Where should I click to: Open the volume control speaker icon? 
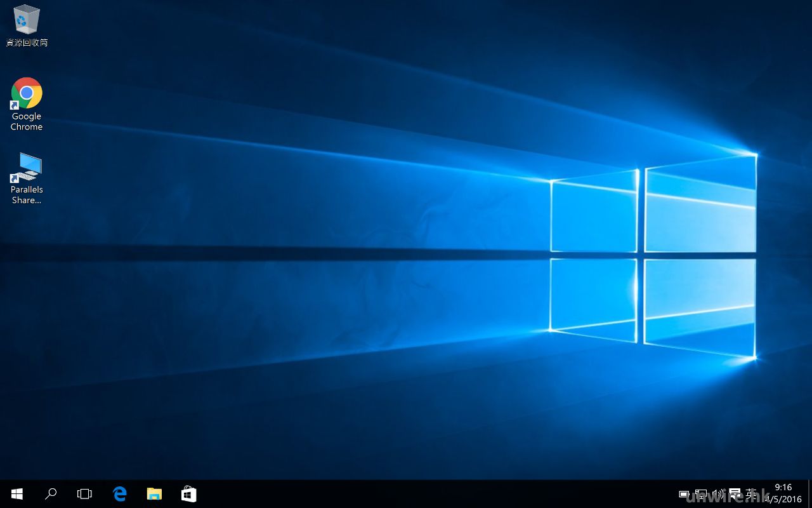[718, 494]
